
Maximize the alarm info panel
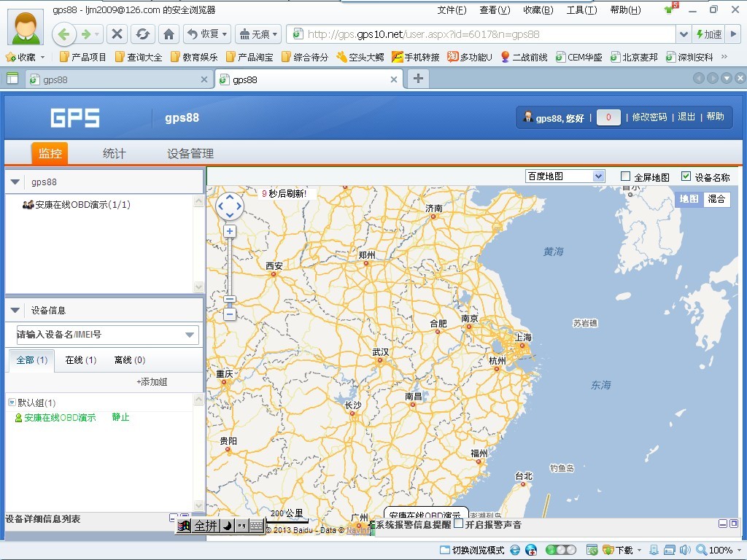(734, 524)
